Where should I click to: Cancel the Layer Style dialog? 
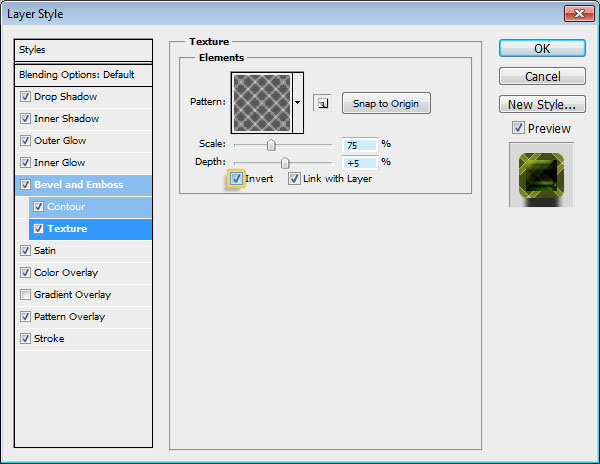(541, 76)
